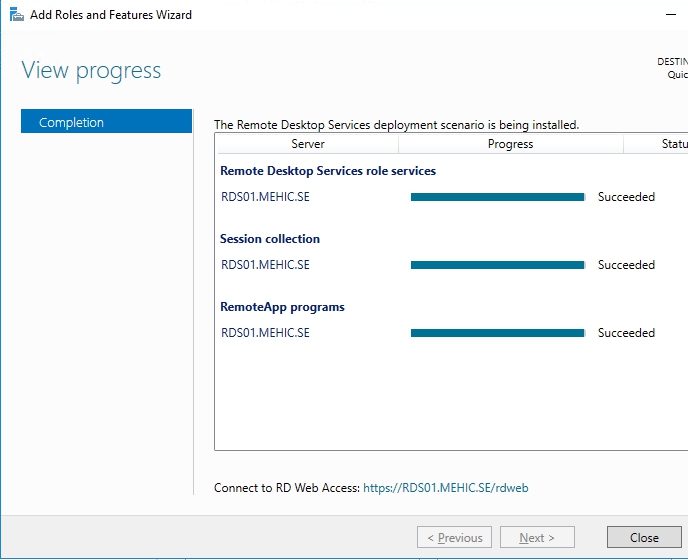This screenshot has height=560, width=688.
Task: Click the Session collection heading
Action: [x=269, y=239]
